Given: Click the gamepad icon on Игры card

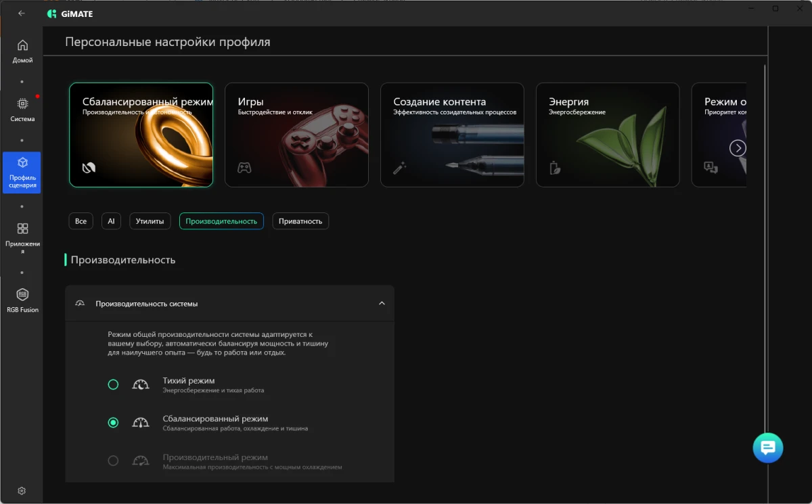Looking at the screenshot, I should 244,168.
